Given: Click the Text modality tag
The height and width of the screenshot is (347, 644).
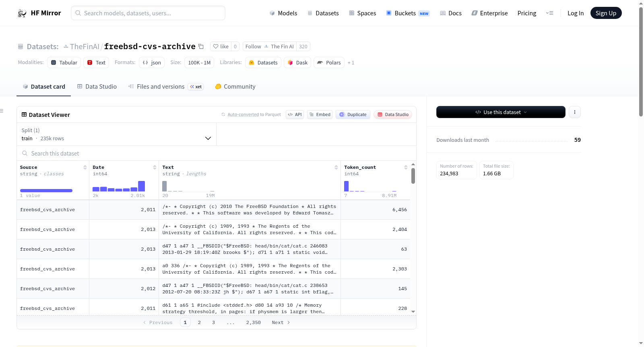Looking at the screenshot, I should tap(97, 62).
